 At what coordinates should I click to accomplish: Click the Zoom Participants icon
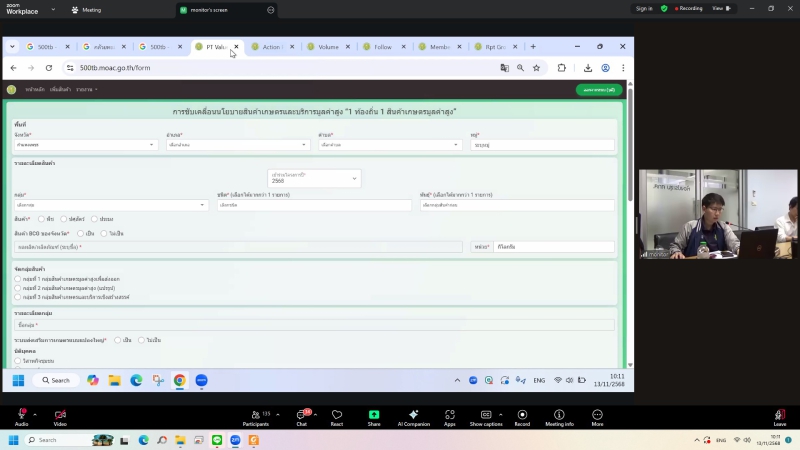[254, 414]
